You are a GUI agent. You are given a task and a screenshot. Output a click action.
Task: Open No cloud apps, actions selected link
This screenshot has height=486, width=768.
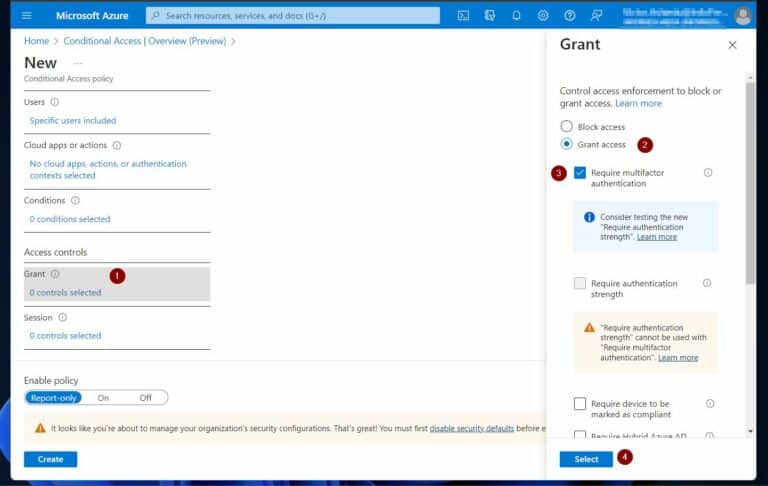tap(108, 170)
